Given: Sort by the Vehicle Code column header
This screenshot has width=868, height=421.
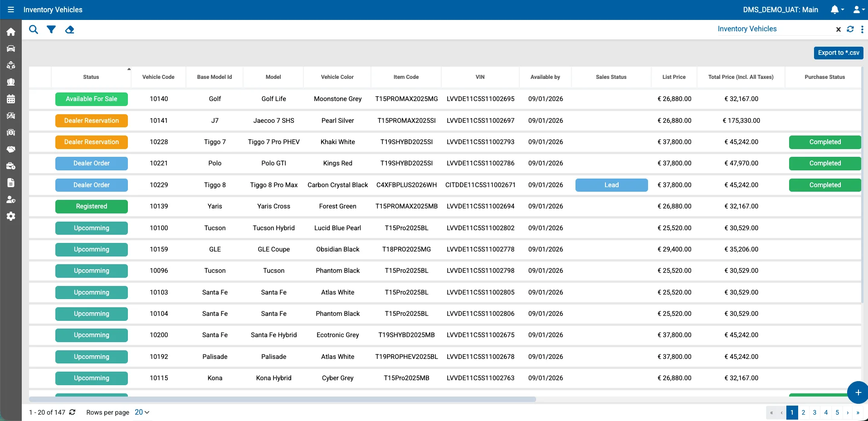Looking at the screenshot, I should click(158, 77).
